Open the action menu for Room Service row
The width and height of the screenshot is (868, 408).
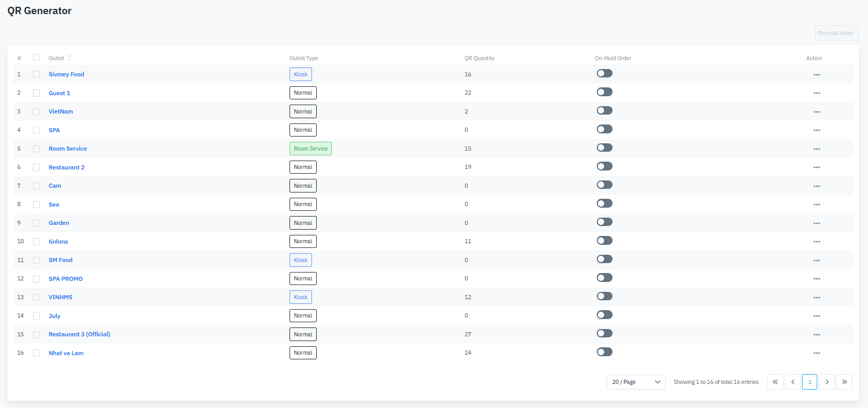click(816, 149)
